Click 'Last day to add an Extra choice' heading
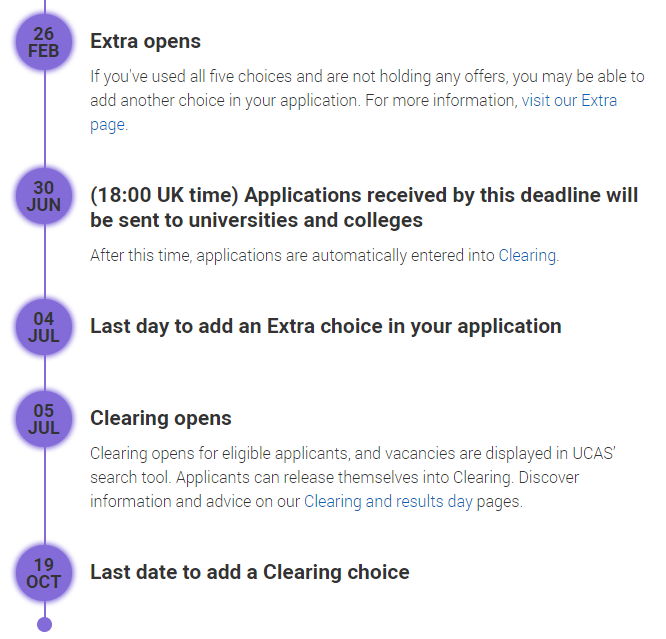The image size is (666, 639). pos(326,326)
